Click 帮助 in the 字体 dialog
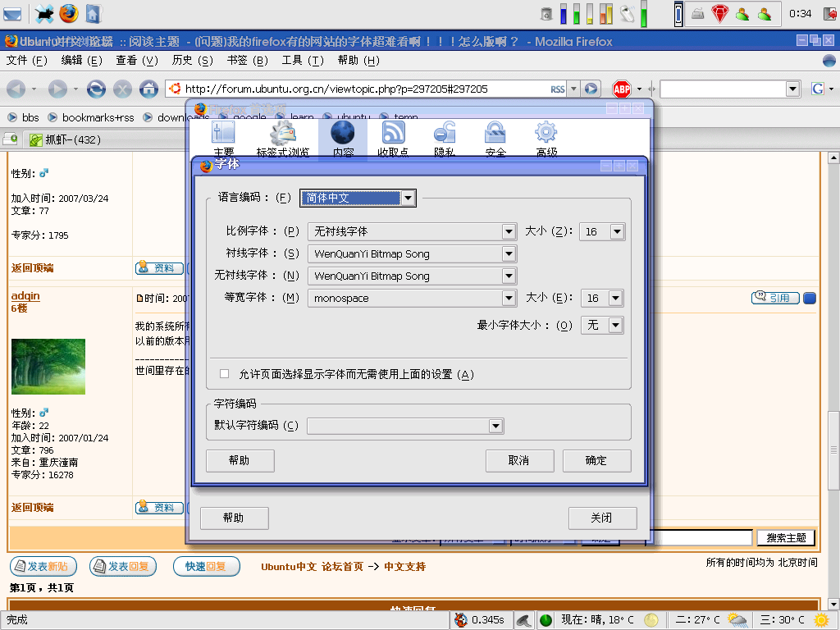 [x=240, y=461]
